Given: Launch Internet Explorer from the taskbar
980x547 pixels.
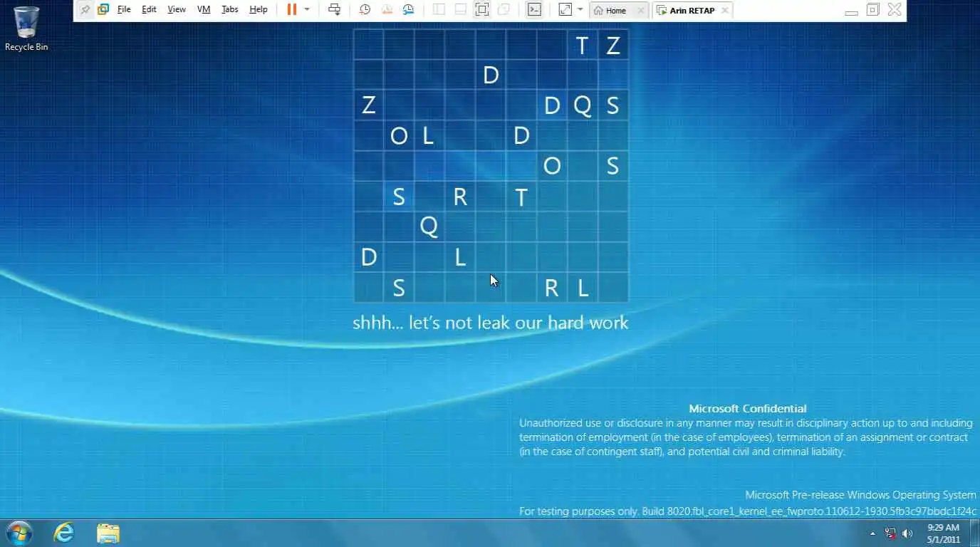Looking at the screenshot, I should (x=64, y=533).
